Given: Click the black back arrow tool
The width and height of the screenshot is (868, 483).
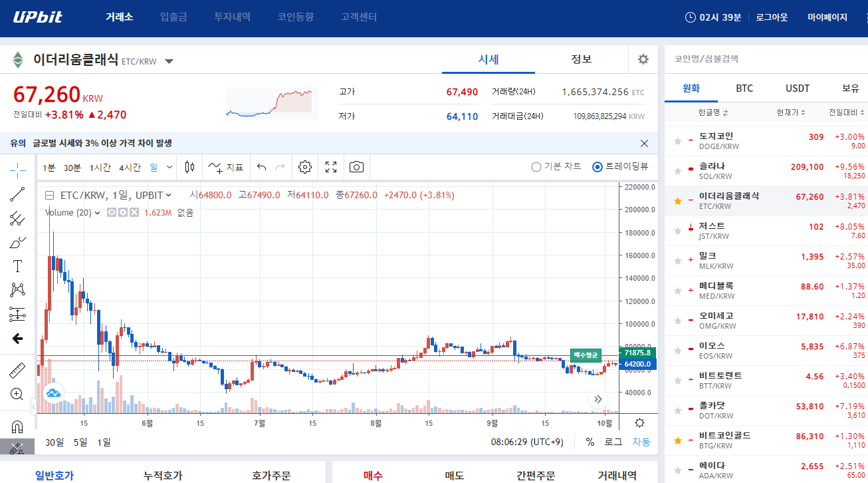Looking at the screenshot, I should [x=17, y=339].
